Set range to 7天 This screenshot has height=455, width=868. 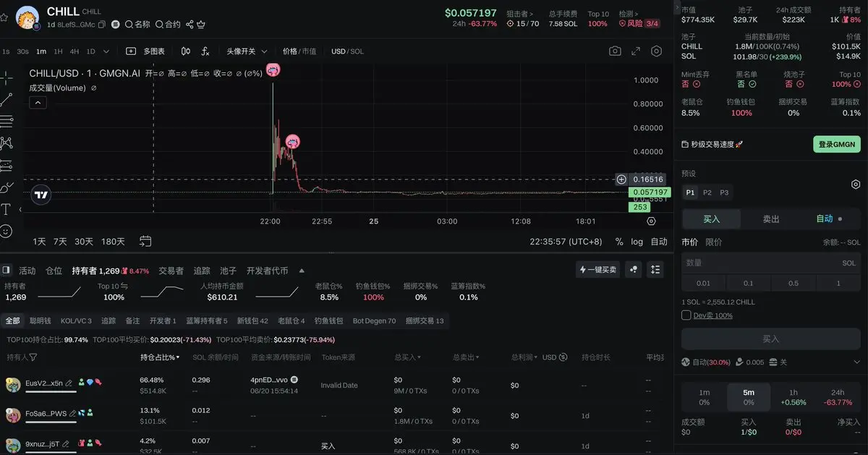pos(60,242)
